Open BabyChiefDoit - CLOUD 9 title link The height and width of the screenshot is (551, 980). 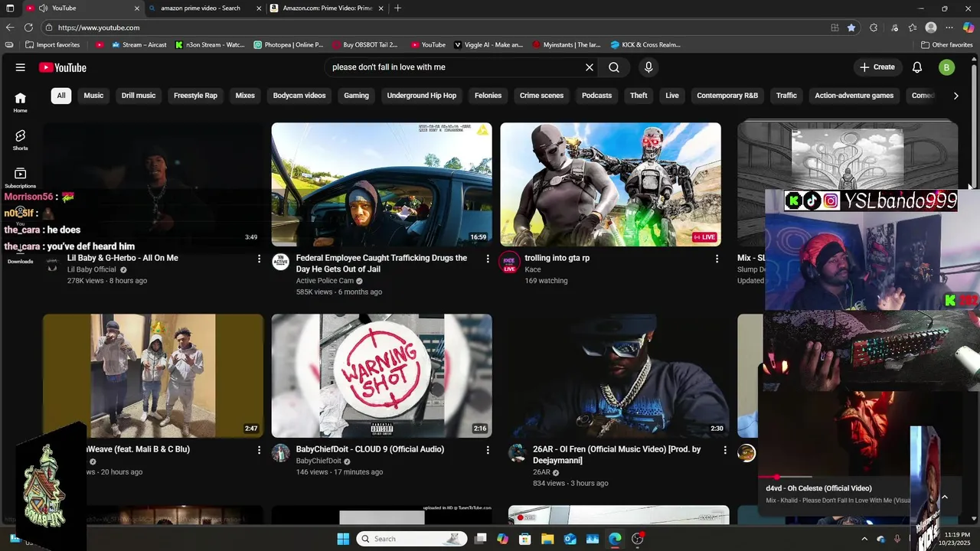(x=370, y=449)
